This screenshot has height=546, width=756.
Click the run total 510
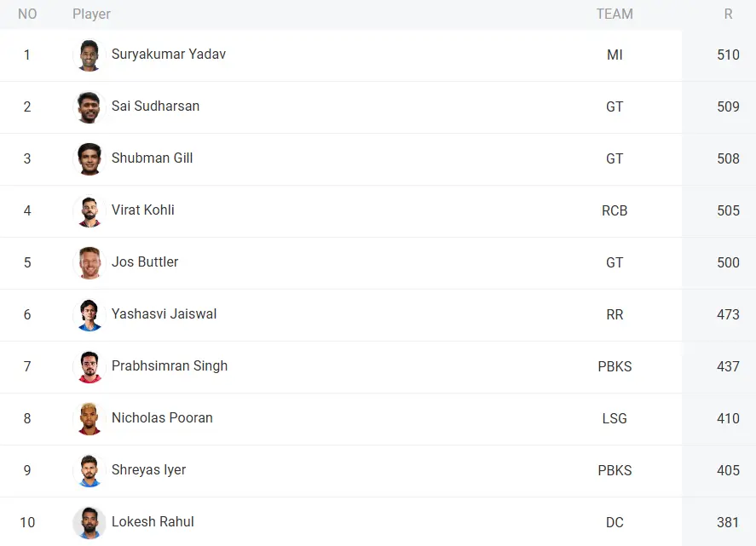(x=729, y=55)
